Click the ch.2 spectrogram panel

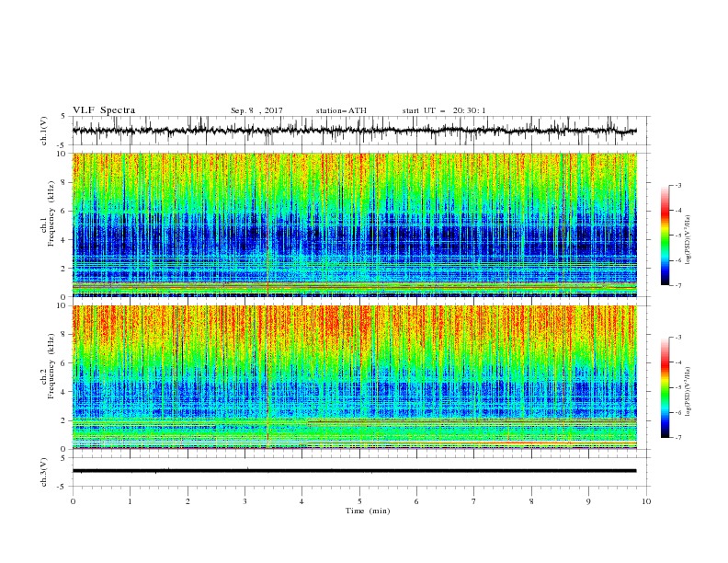click(354, 377)
